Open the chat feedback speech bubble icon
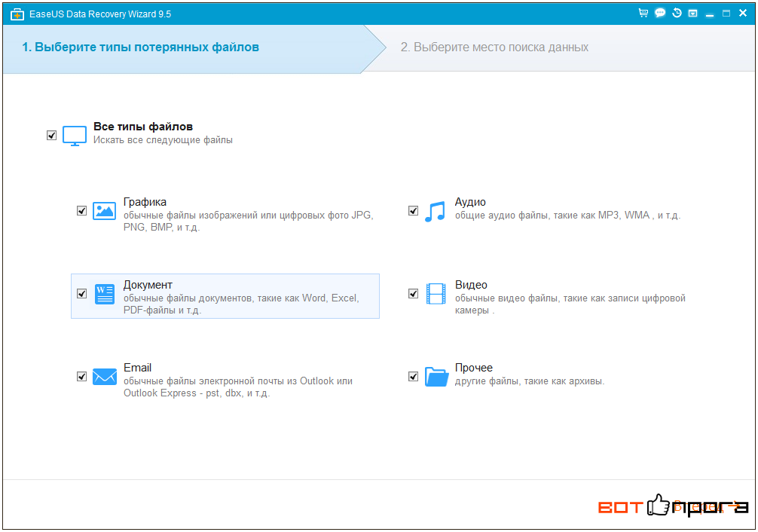Image resolution: width=758 pixels, height=532 pixels. (660, 13)
